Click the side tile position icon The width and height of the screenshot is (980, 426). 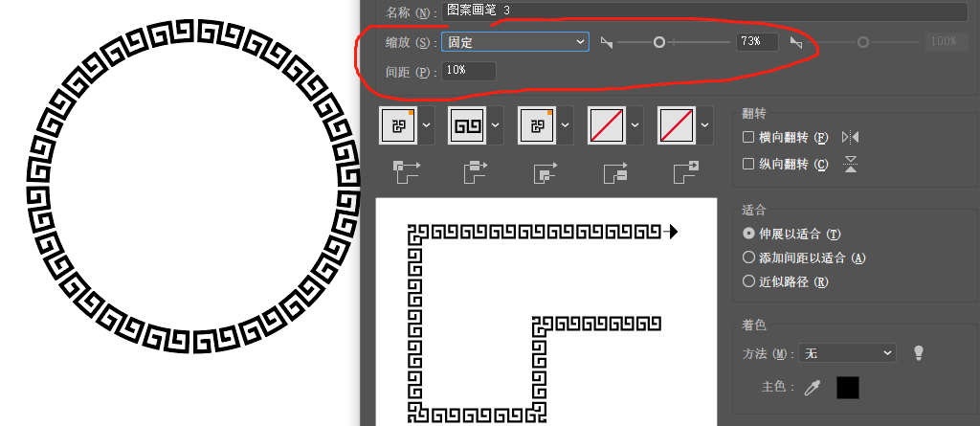(477, 172)
